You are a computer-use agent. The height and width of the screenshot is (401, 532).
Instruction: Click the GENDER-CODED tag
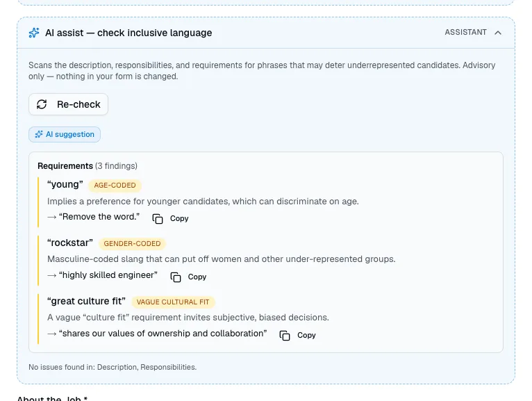(132, 243)
